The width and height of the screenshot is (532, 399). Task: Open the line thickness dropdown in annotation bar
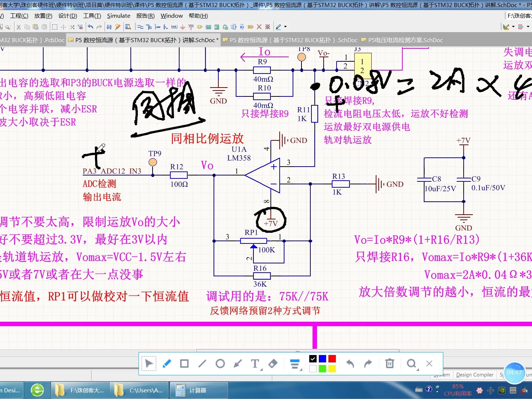pyautogui.click(x=295, y=364)
